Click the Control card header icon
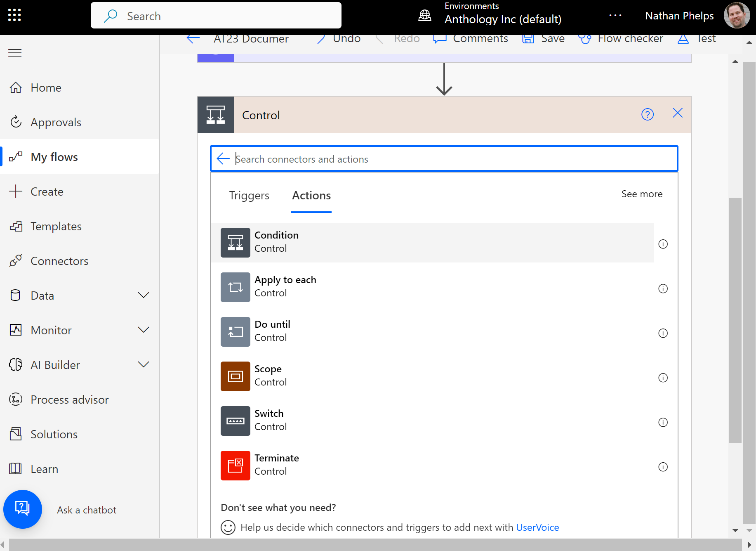The width and height of the screenshot is (756, 551). (x=216, y=115)
